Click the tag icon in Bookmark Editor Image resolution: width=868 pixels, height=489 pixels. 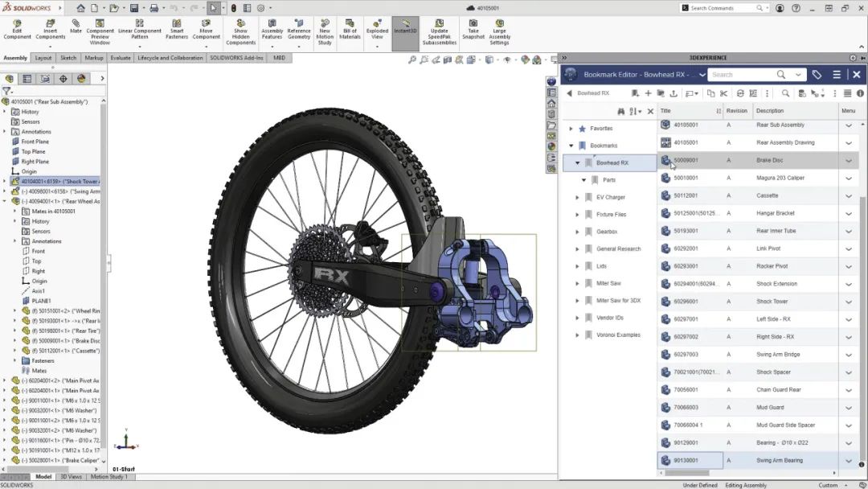click(x=817, y=74)
